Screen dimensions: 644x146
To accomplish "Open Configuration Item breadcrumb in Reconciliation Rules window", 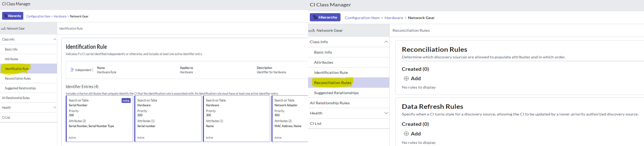I will [362, 18].
